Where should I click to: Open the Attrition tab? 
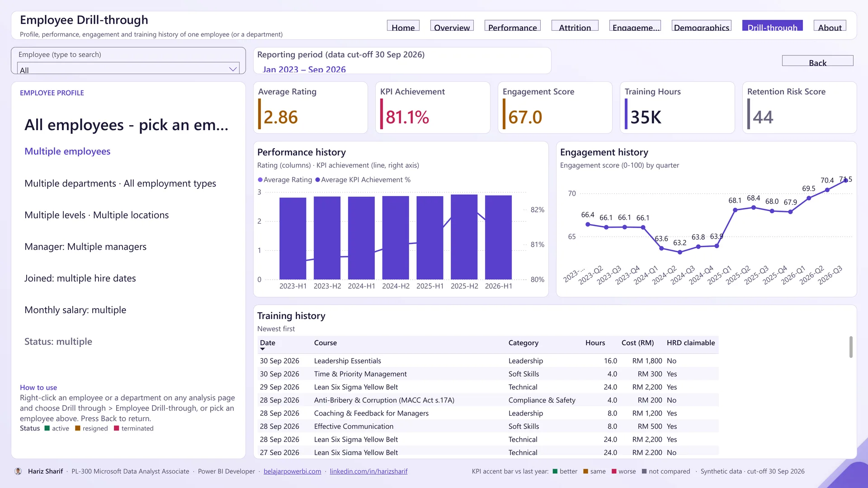575,26
